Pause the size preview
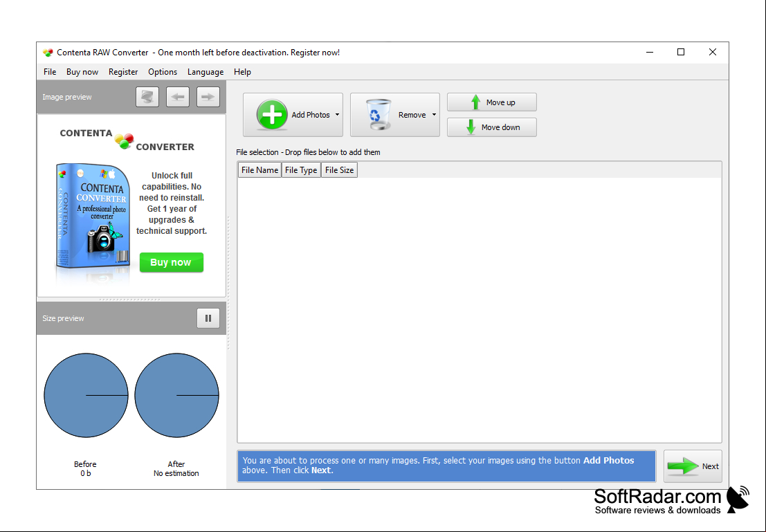This screenshot has width=766, height=532. 208,318
